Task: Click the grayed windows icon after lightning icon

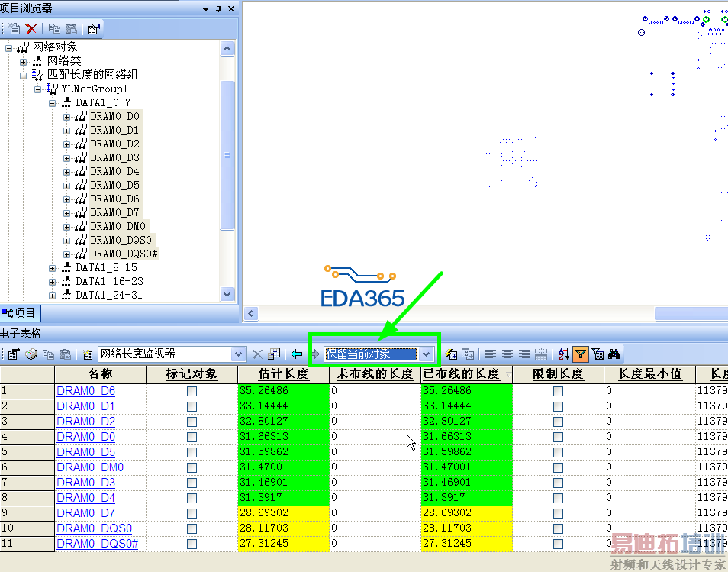Action: [468, 354]
